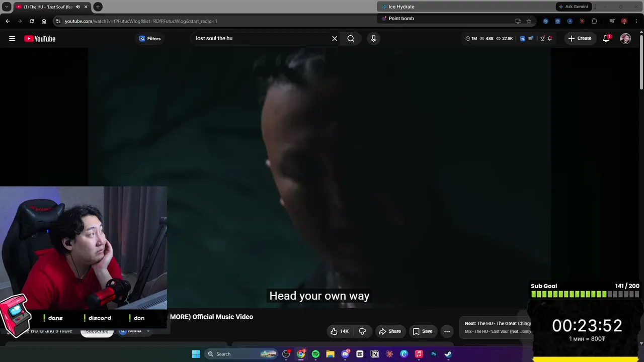Open Photoshop from the taskbar
Image resolution: width=644 pixels, height=362 pixels.
(433, 354)
